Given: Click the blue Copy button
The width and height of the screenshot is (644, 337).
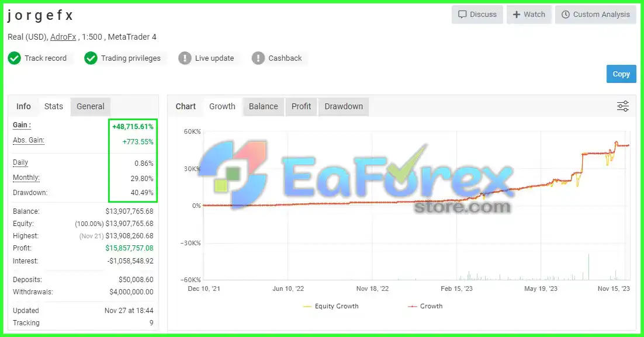Looking at the screenshot, I should point(621,74).
